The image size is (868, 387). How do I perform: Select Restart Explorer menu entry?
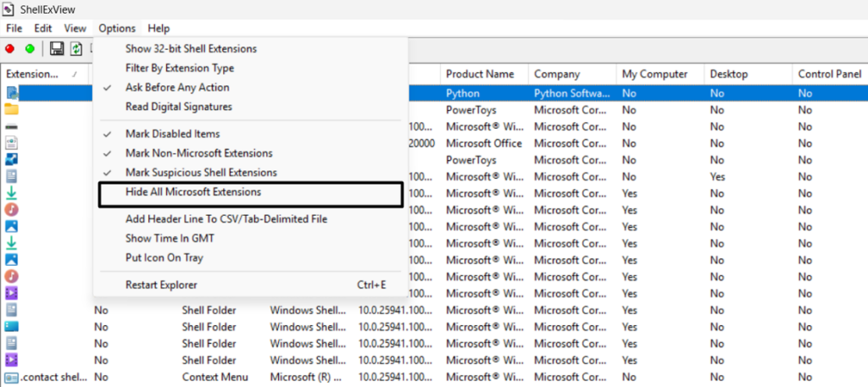pyautogui.click(x=161, y=285)
